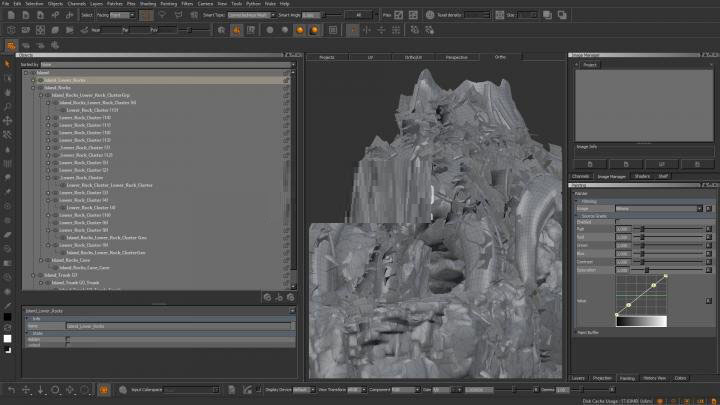Screen dimensions: 720x405
Task: Click the first icon below the Objects tree
Action: pyautogui.click(x=267, y=298)
